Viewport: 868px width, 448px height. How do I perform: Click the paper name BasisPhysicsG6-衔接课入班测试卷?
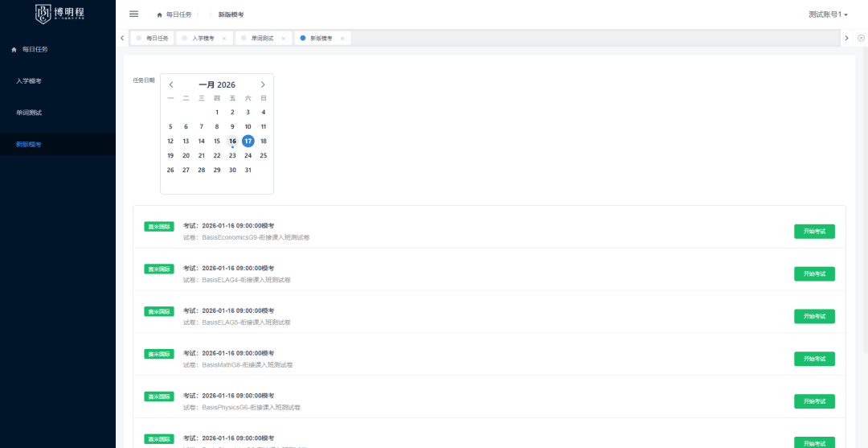pyautogui.click(x=252, y=408)
